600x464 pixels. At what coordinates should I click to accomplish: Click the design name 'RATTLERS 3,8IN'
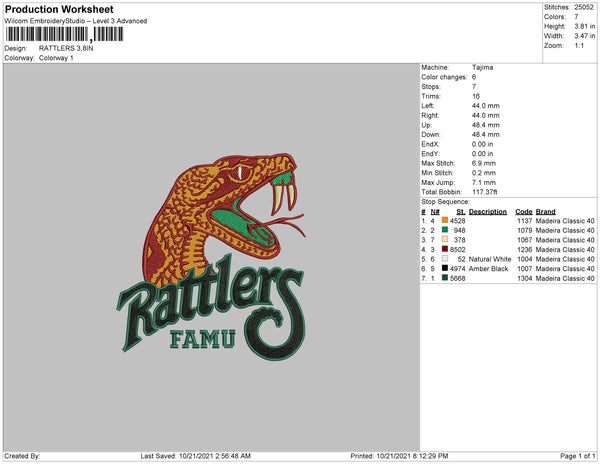66,48
